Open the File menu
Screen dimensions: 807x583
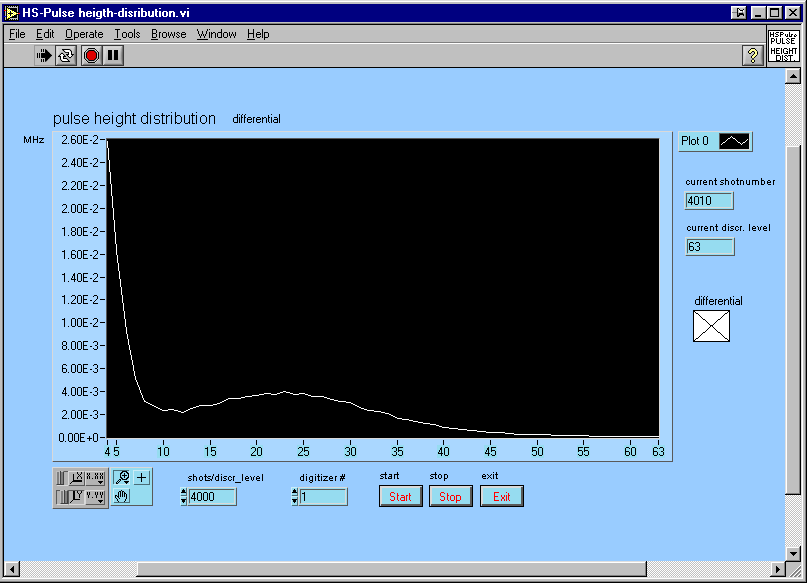pos(17,34)
